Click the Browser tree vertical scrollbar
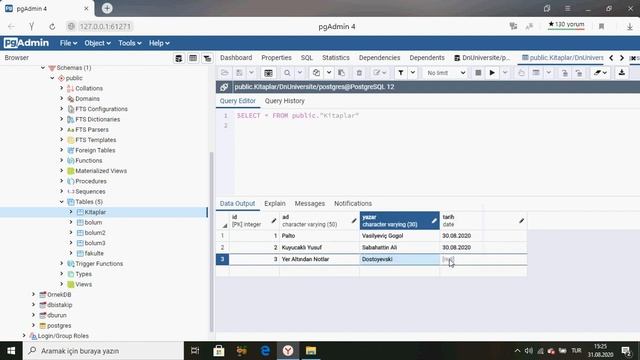Screen dimensions: 640x360 pyautogui.click(x=211, y=242)
